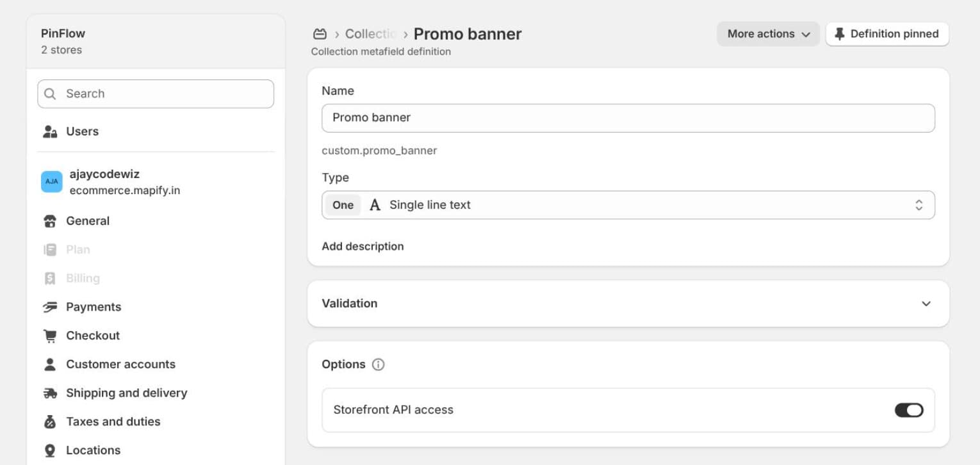Toggle Storefront API access switch
This screenshot has height=465, width=980.
(x=909, y=410)
